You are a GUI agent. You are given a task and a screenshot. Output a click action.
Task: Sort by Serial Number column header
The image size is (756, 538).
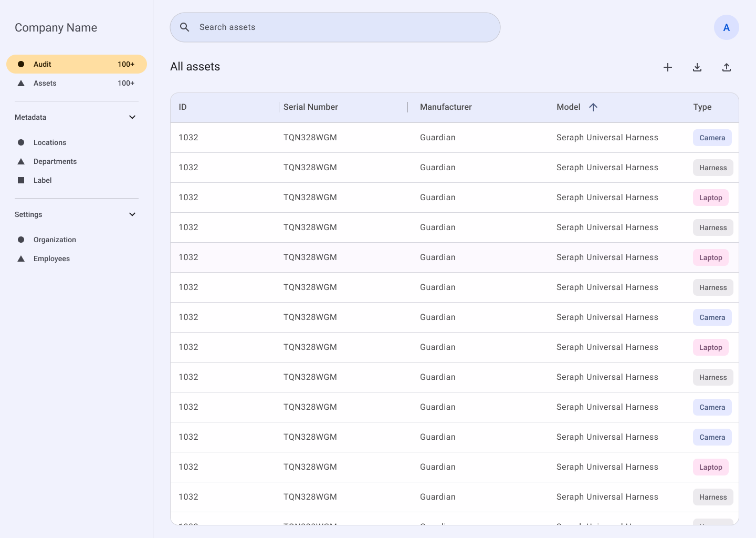point(311,107)
